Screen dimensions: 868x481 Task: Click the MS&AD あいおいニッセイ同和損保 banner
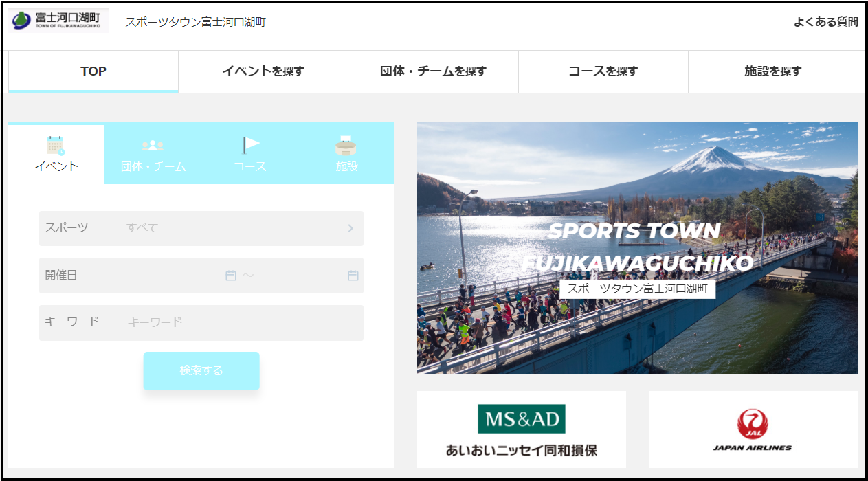(x=521, y=429)
